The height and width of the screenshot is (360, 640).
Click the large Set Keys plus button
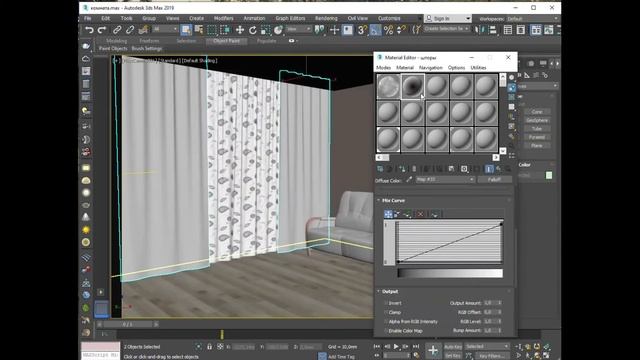point(433,350)
